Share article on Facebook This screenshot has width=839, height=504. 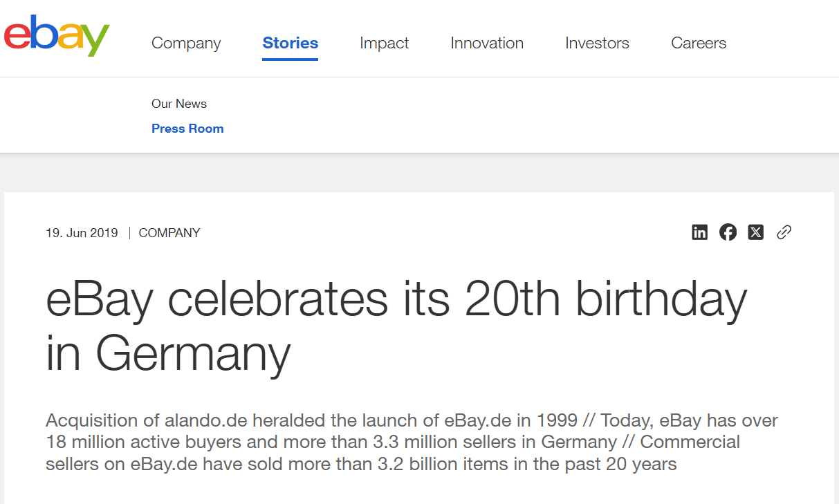pyautogui.click(x=728, y=232)
